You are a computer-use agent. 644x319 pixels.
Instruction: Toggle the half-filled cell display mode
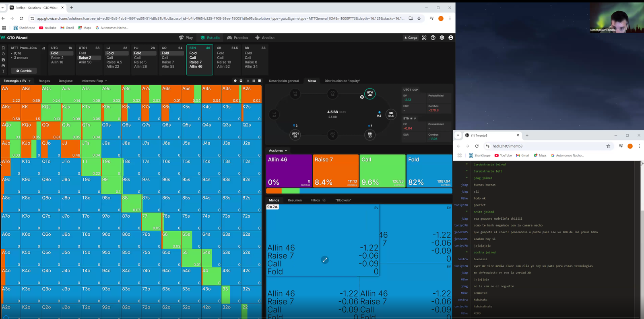(241, 81)
